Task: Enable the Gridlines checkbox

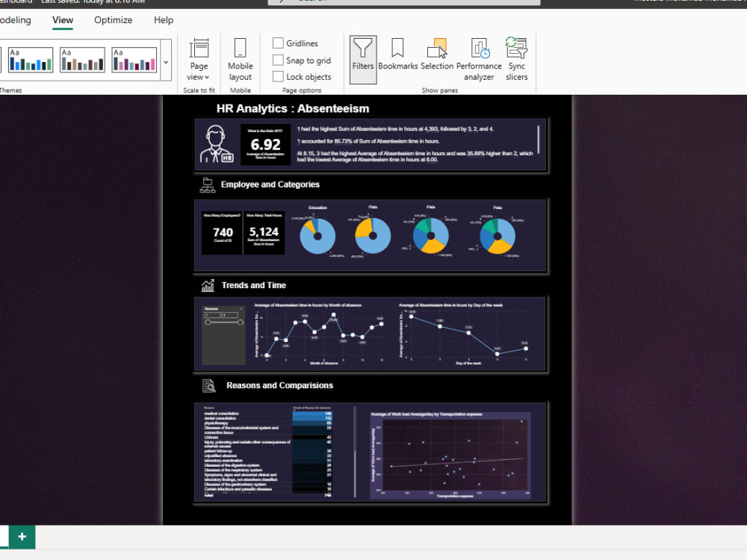Action: (x=278, y=43)
